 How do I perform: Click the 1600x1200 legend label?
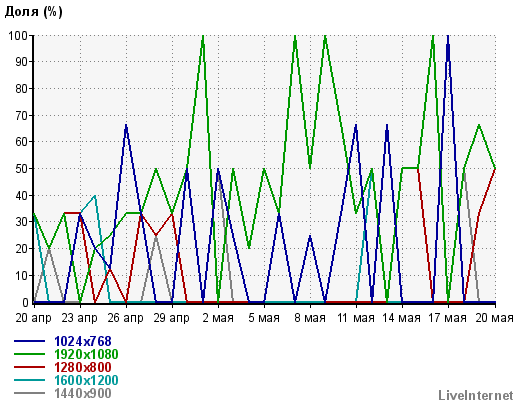pos(86,380)
